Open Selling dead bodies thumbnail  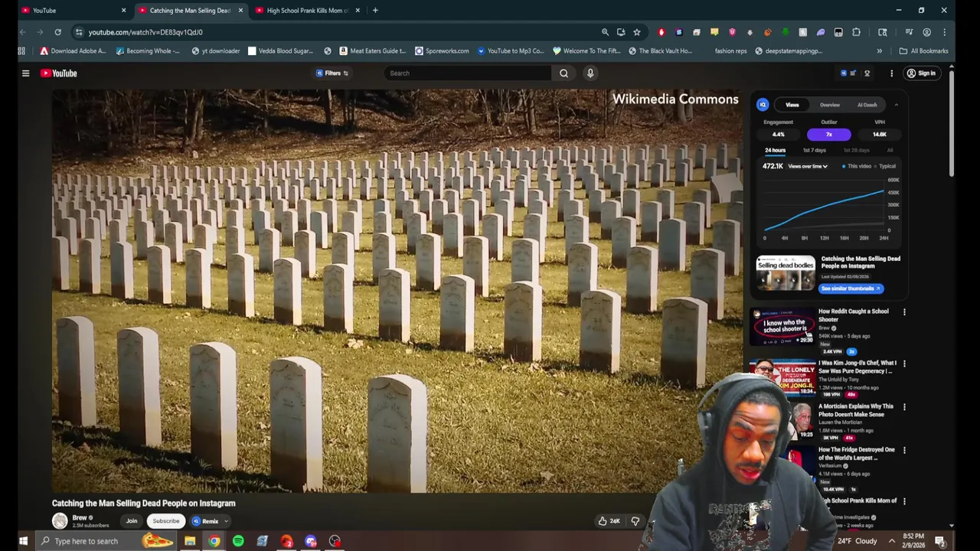(786, 274)
